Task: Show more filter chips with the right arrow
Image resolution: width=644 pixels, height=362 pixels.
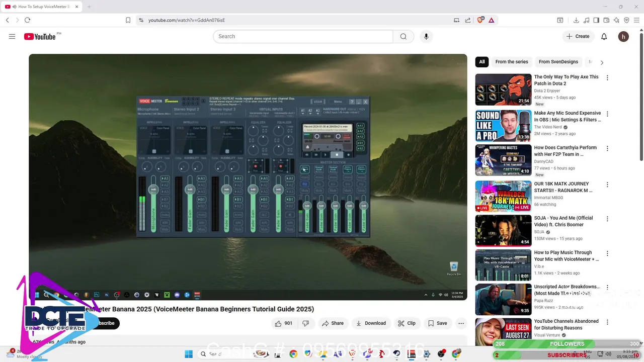Action: tap(602, 62)
